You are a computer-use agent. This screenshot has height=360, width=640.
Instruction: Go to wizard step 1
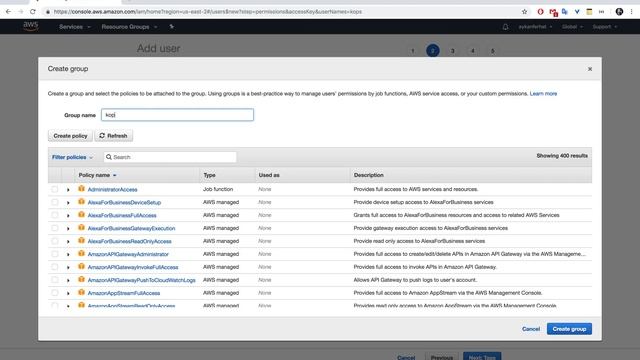point(413,51)
